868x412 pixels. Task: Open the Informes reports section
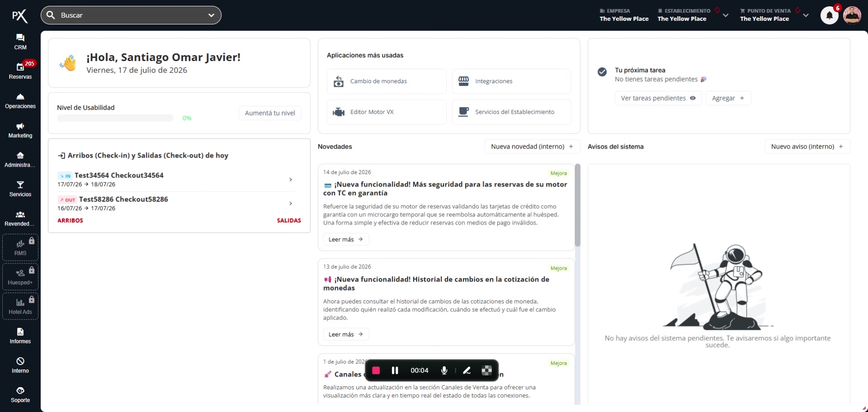tap(20, 336)
